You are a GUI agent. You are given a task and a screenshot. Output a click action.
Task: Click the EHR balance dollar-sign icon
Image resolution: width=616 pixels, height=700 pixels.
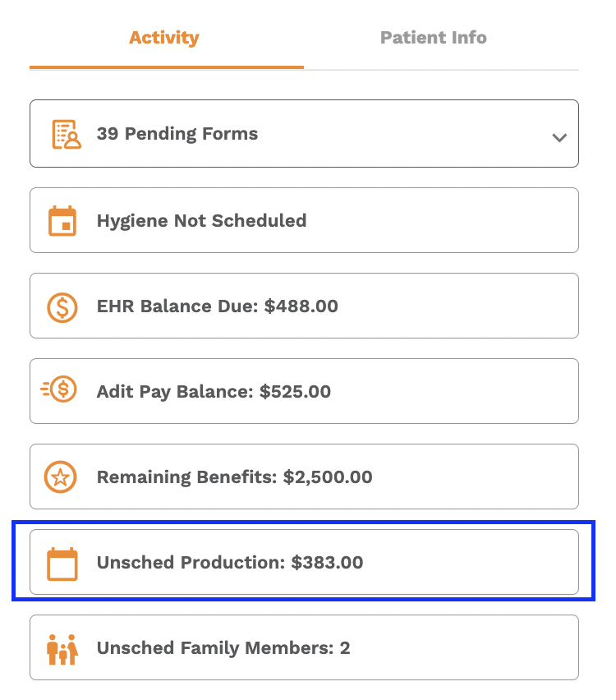click(62, 307)
